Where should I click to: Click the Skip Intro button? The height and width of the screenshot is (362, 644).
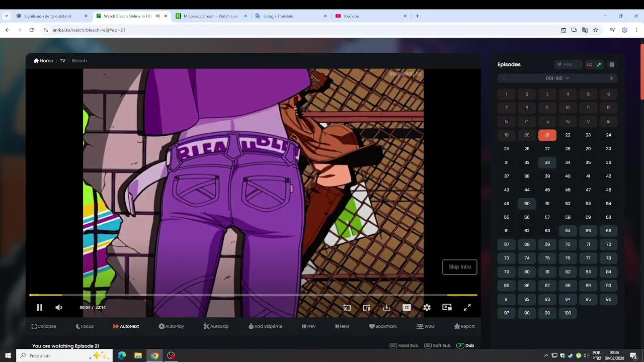pyautogui.click(x=459, y=267)
